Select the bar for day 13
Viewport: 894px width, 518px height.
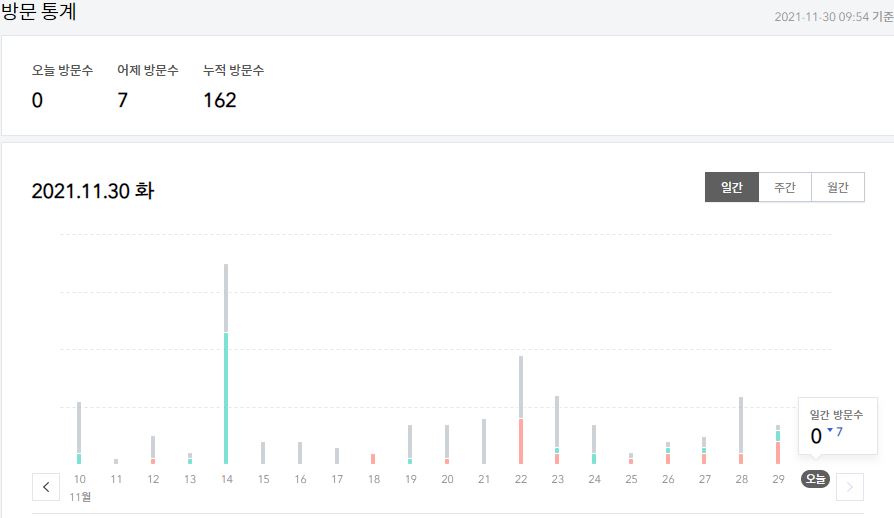[x=190, y=459]
